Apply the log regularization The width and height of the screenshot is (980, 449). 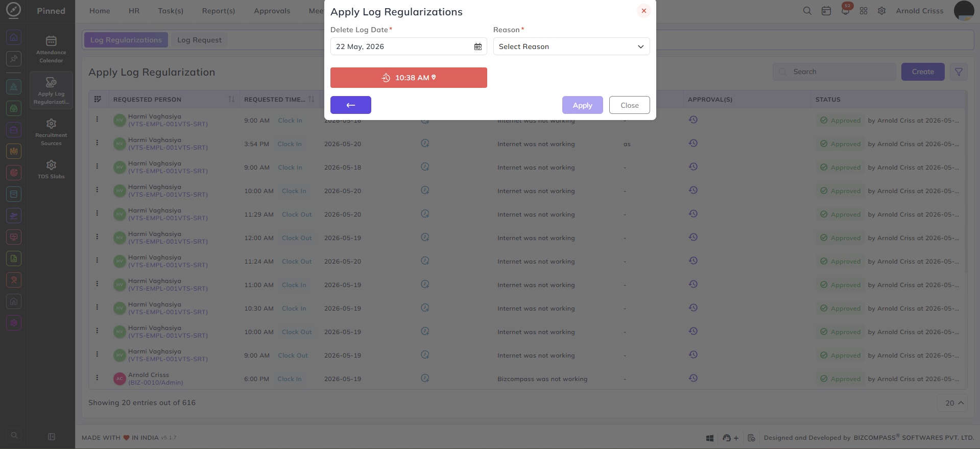tap(583, 105)
